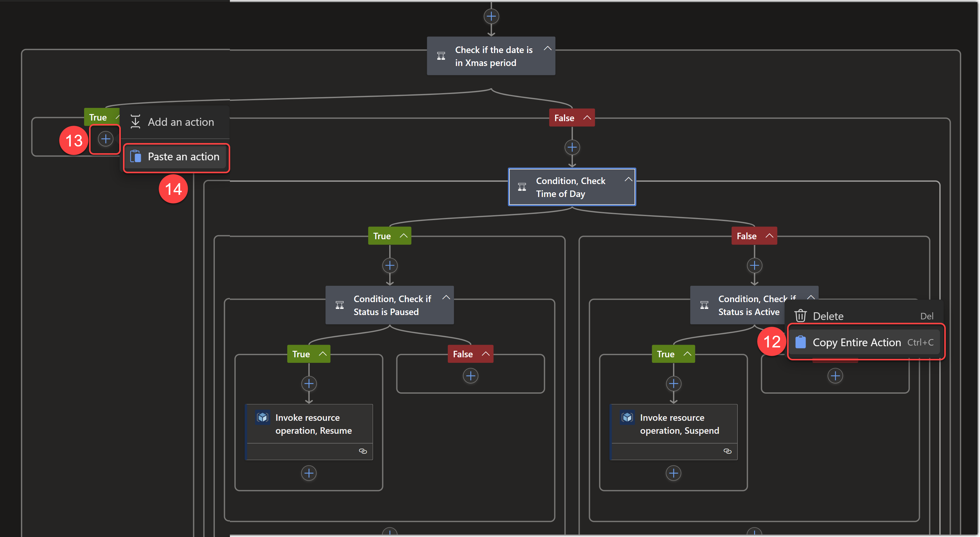Click plus icon above Xmas period condition
This screenshot has height=537, width=980.
click(x=491, y=16)
